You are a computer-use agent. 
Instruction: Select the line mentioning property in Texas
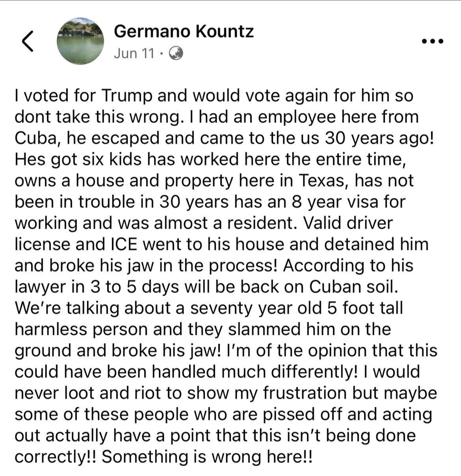tap(214, 180)
